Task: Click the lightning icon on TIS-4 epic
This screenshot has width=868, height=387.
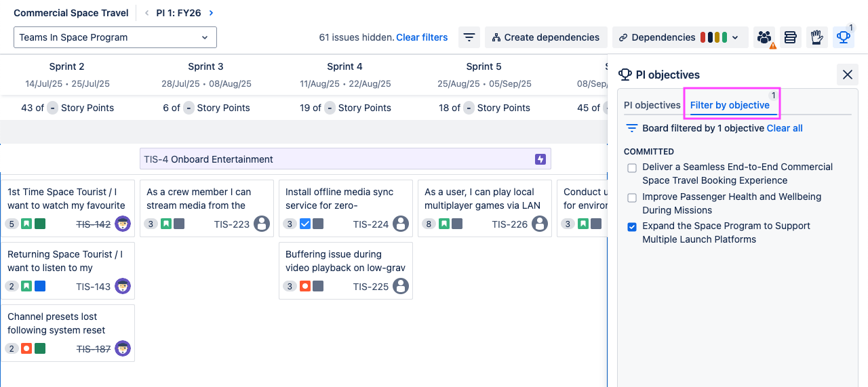Action: (540, 159)
